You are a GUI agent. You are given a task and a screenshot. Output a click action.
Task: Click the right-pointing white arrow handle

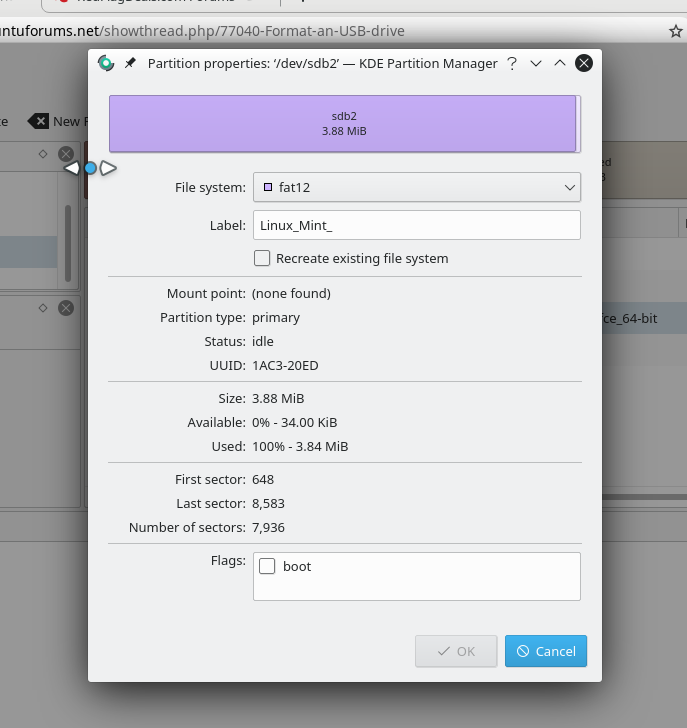click(x=108, y=169)
